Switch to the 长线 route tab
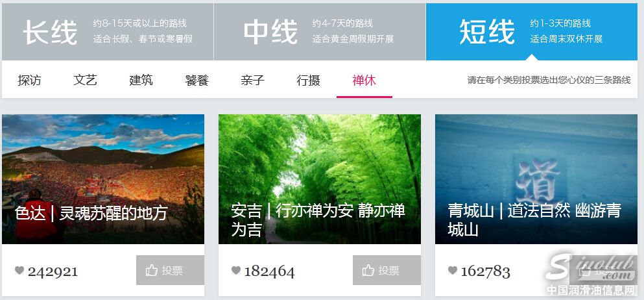 pyautogui.click(x=108, y=32)
